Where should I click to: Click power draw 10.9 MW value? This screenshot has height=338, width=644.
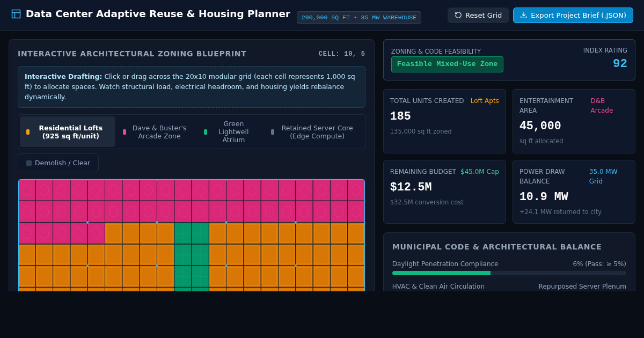pos(544,197)
